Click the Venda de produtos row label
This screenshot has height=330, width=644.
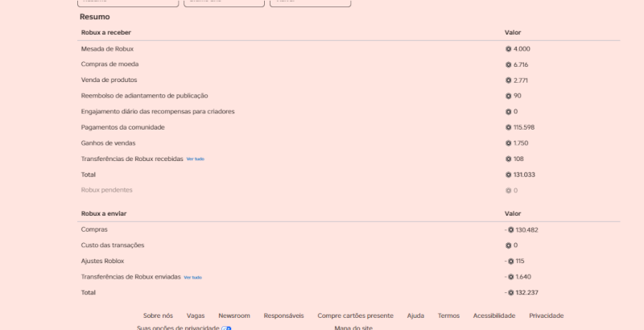point(109,80)
